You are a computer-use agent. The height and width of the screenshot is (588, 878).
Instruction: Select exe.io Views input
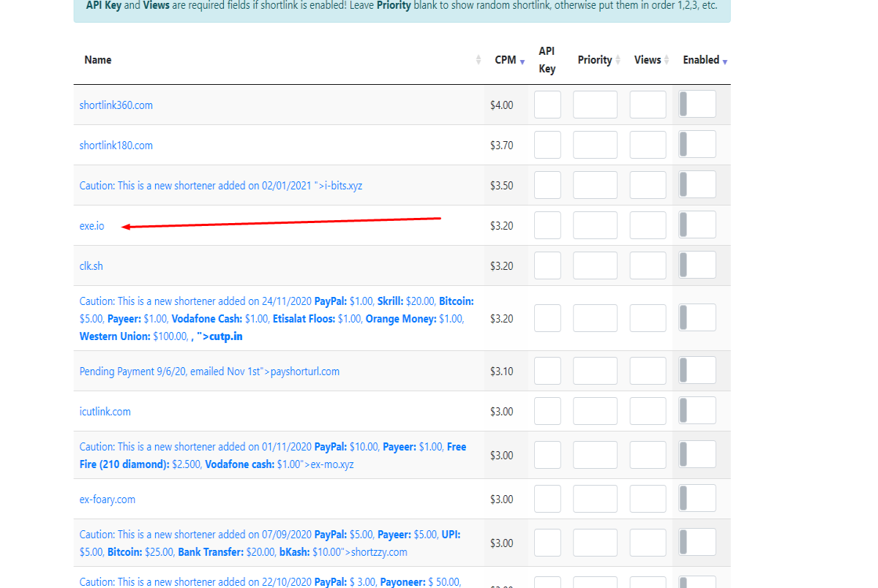[x=648, y=225]
